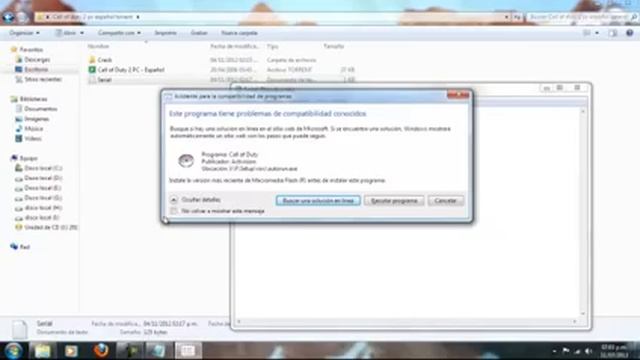Select Equipo in the navigation pane
640x360 pixels.
(29, 158)
